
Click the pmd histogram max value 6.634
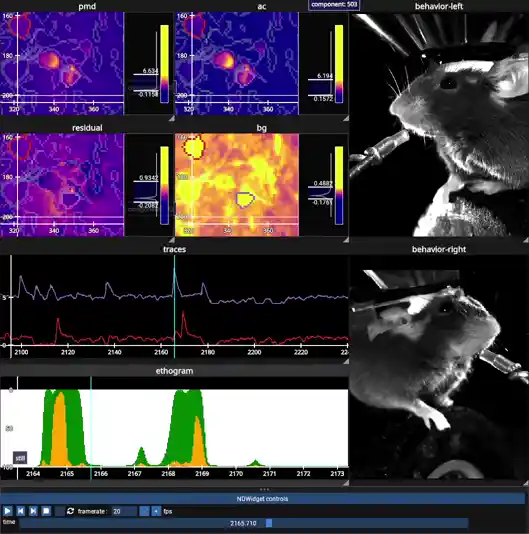(150, 70)
